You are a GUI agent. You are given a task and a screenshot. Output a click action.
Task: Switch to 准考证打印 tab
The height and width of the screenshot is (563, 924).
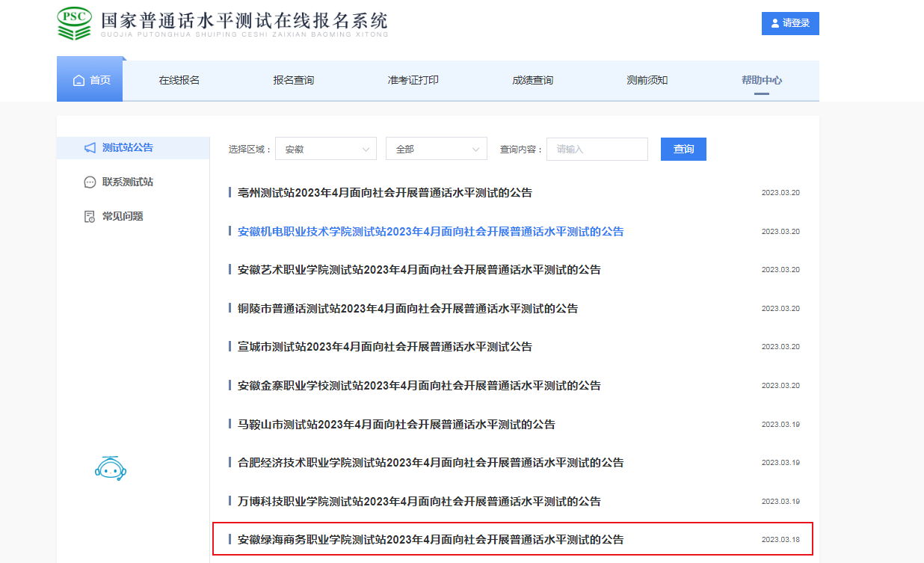[413, 81]
